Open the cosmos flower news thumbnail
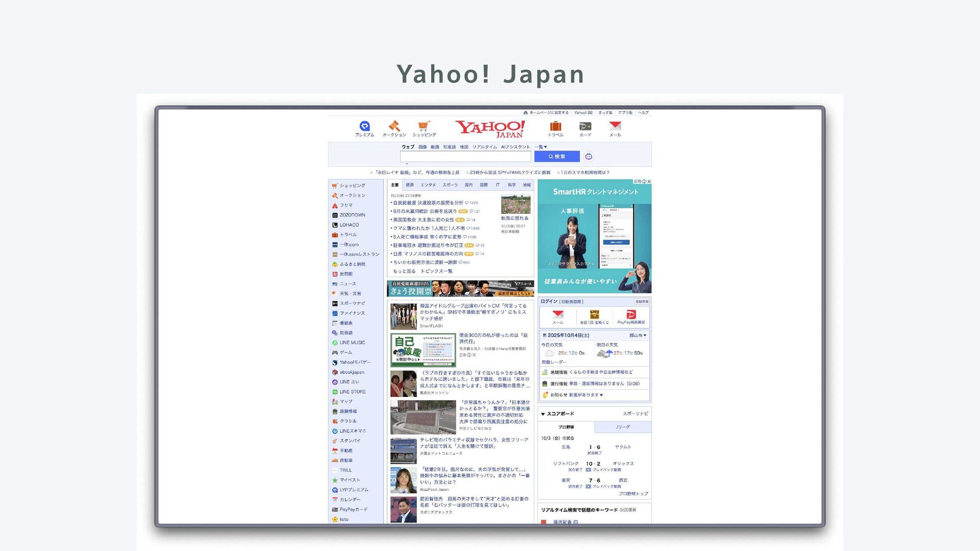Viewport: 980px width, 551px height. click(516, 204)
